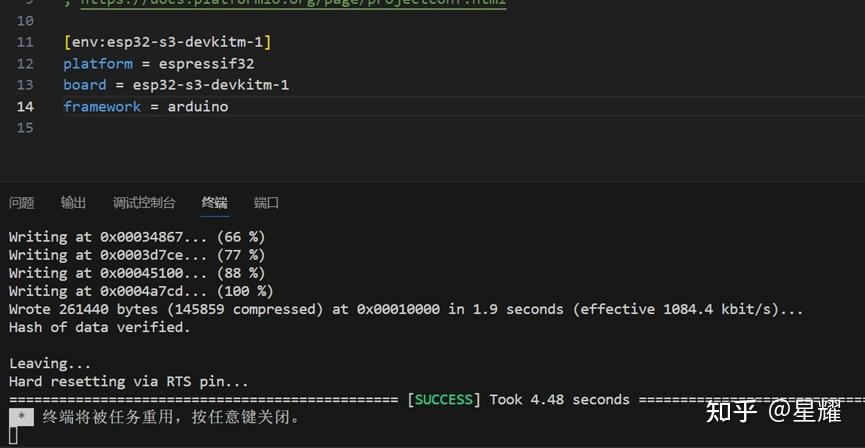Click the green SUCCESS text in terminal
865x448 pixels.
pos(443,400)
